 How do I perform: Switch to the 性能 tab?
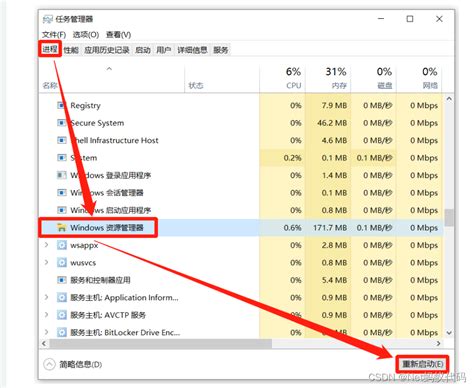(x=71, y=50)
